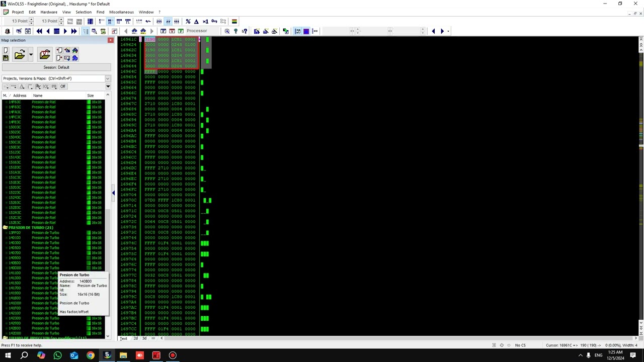644x362 pixels.
Task: Open the dropdown arrow beside open folder icon
Action: [x=31, y=54]
